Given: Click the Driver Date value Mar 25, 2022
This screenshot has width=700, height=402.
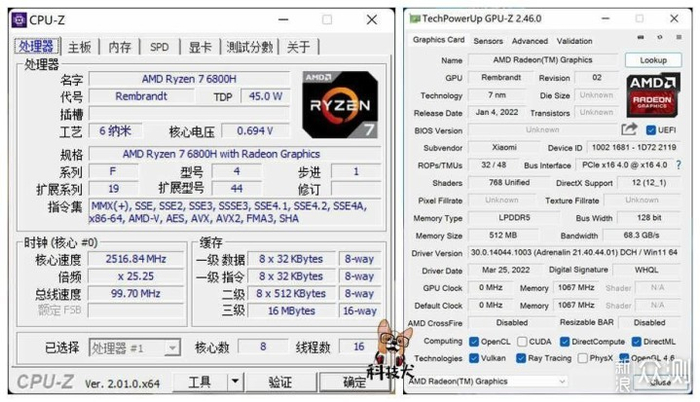Looking at the screenshot, I should pos(506,270).
